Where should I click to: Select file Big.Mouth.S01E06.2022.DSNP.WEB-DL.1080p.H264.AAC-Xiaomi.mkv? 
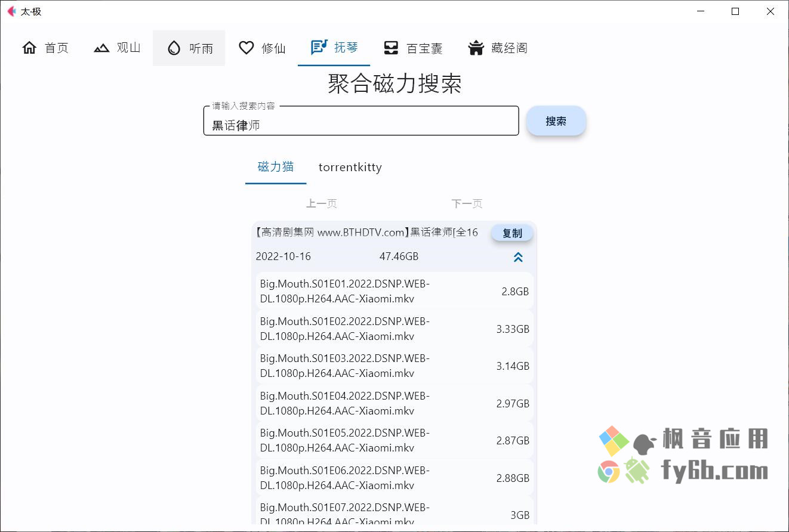pyautogui.click(x=394, y=478)
